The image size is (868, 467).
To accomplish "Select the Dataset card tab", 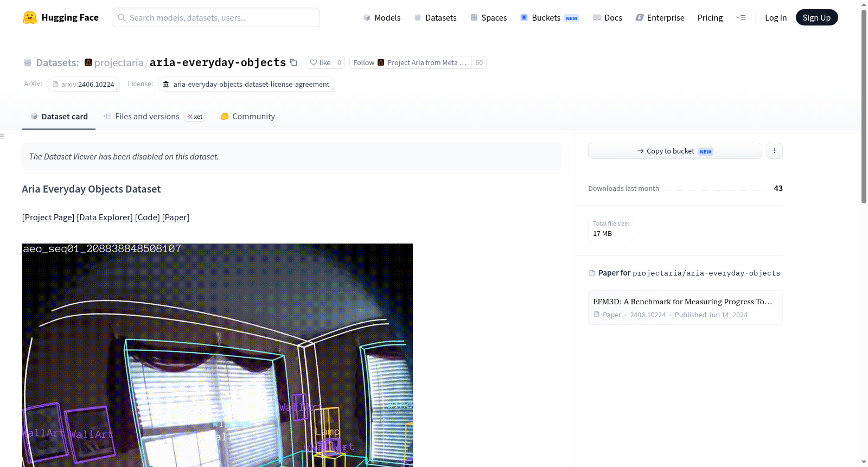I will point(59,116).
